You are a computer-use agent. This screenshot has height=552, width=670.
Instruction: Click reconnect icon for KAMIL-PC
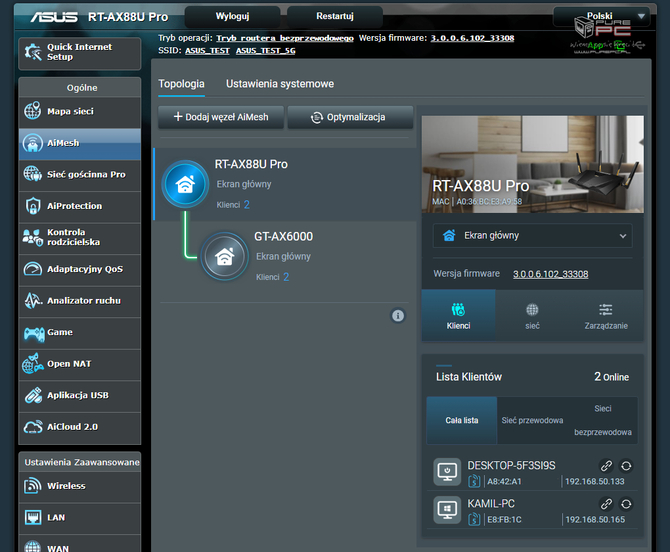pos(626,504)
